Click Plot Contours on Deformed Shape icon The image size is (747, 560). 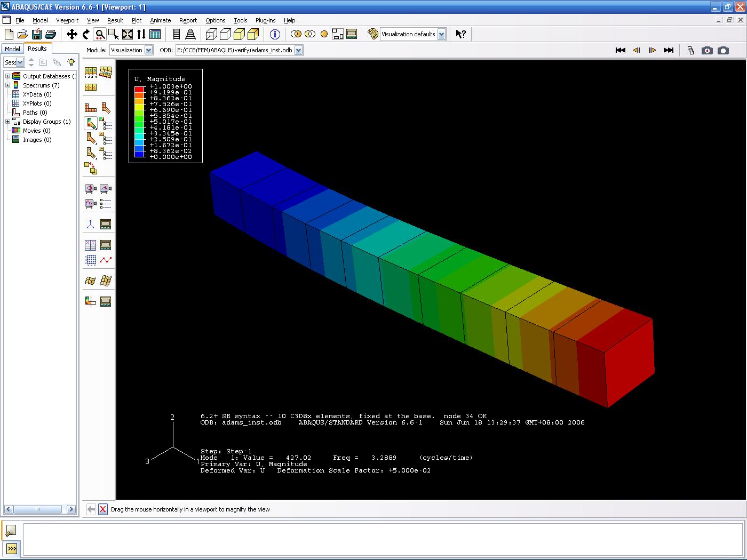pyautogui.click(x=91, y=124)
